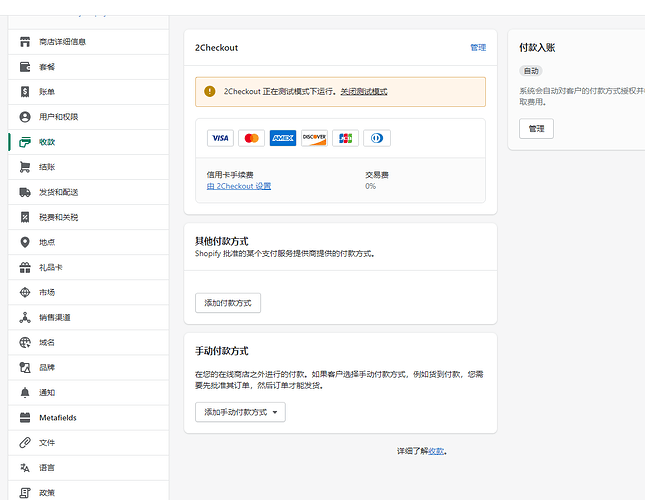Click the 添加付款方式 button
Screen dimensions: 645x500
tap(227, 303)
